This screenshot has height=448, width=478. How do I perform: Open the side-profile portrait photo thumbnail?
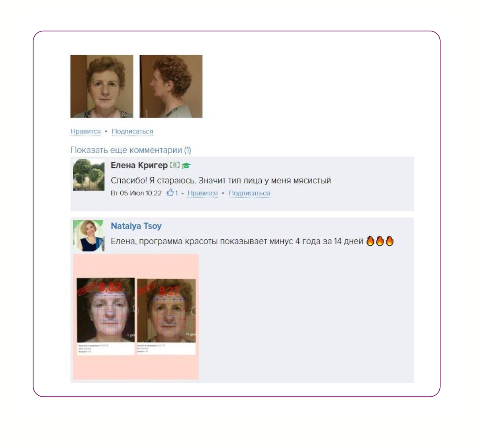pyautogui.click(x=171, y=86)
